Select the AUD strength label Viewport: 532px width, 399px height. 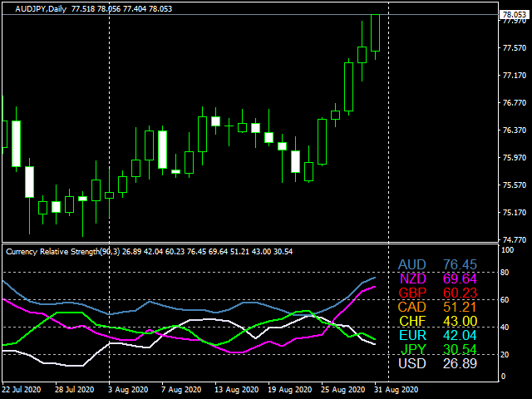[411, 264]
